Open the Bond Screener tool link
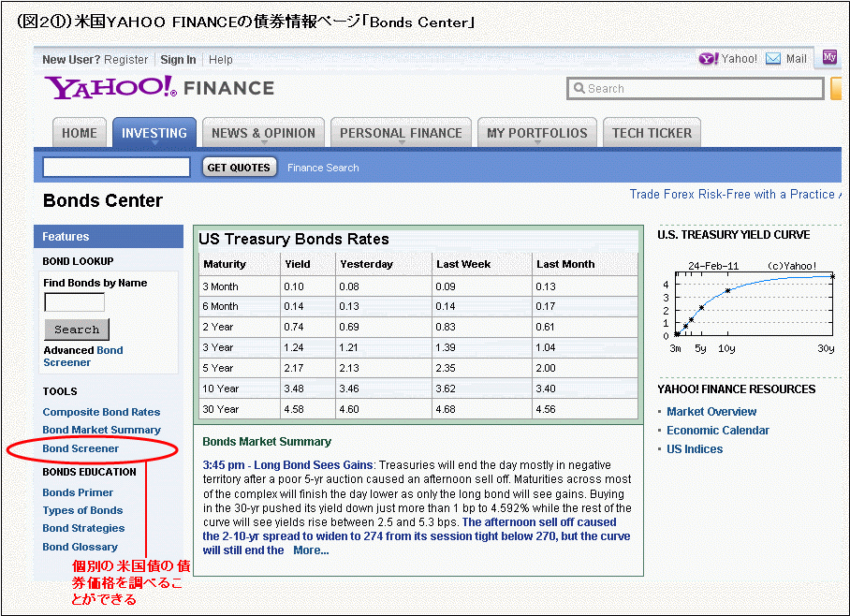This screenshot has width=850, height=616. coord(81,448)
